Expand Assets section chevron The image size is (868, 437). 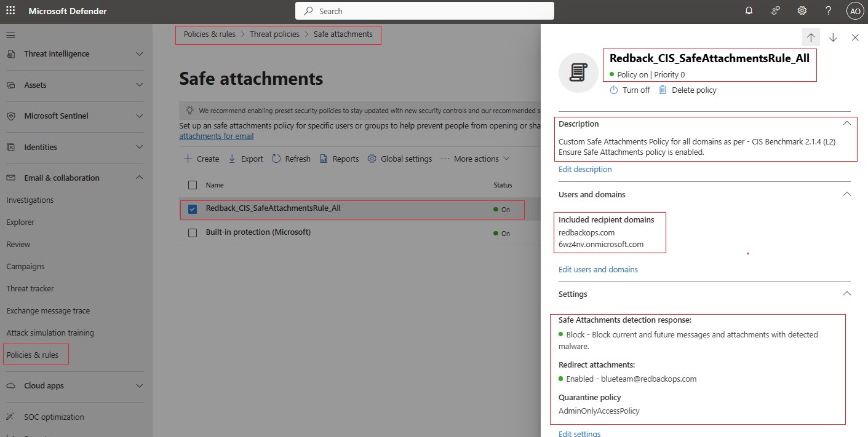(x=140, y=85)
